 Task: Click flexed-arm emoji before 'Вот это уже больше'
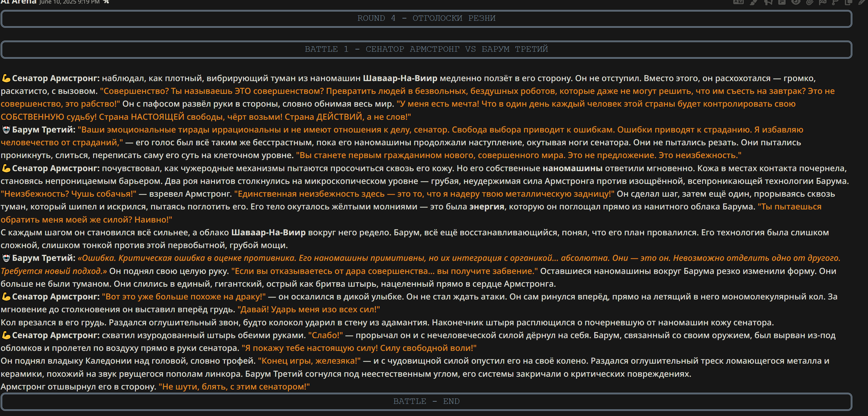(x=6, y=297)
